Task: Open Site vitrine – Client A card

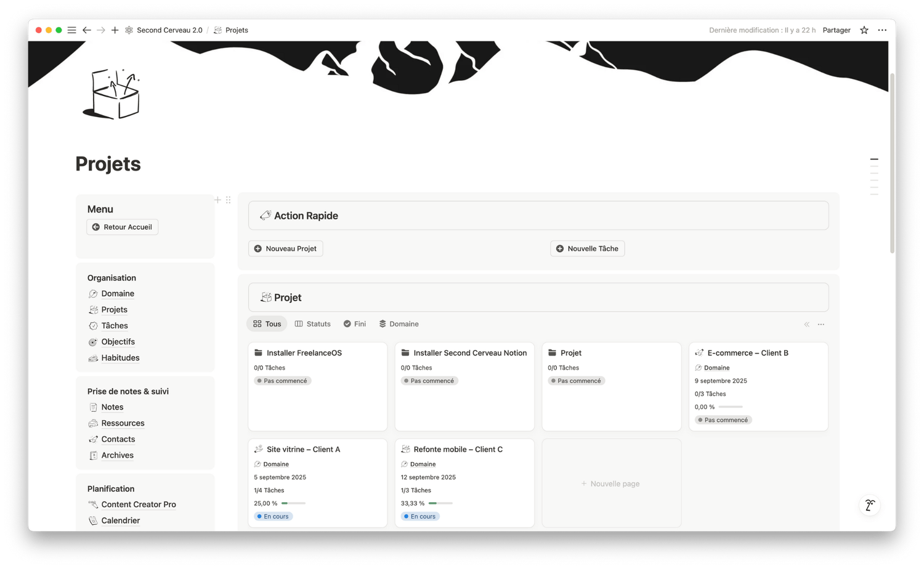Action: (318, 483)
